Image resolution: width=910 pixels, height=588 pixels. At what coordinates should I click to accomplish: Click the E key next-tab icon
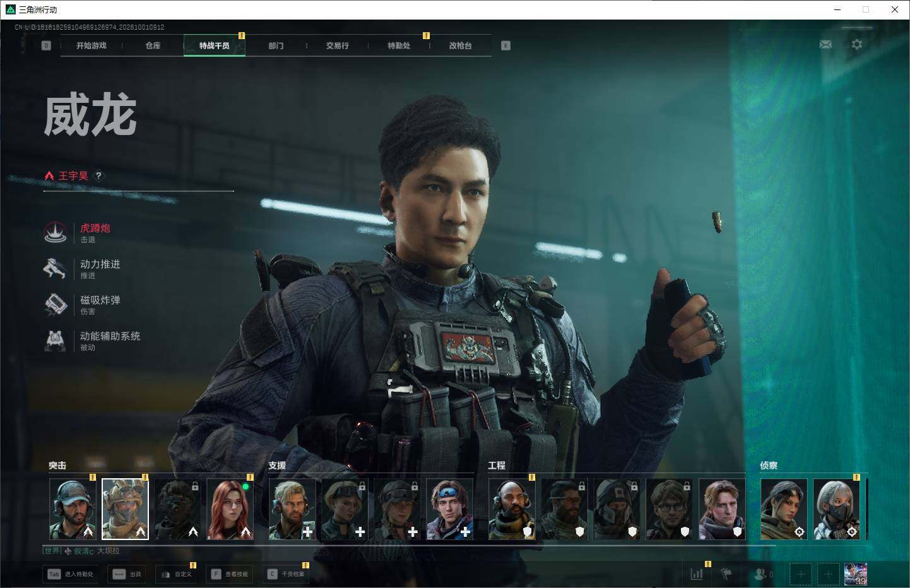[x=505, y=45]
